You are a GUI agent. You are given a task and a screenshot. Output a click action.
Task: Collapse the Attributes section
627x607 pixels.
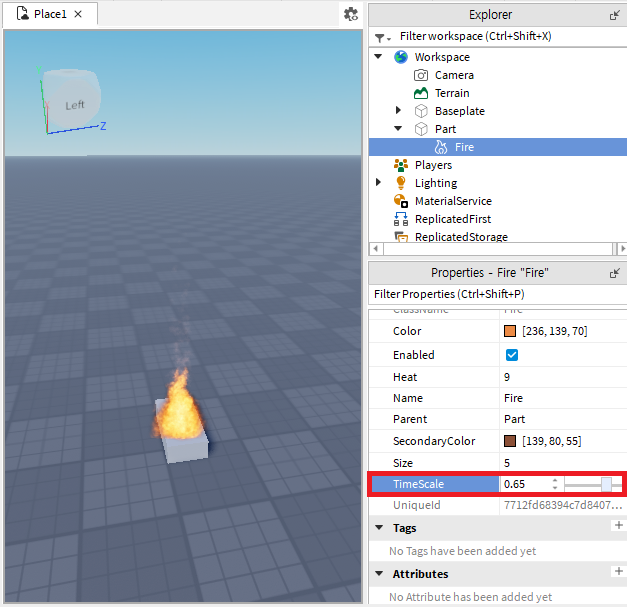pyautogui.click(x=379, y=574)
